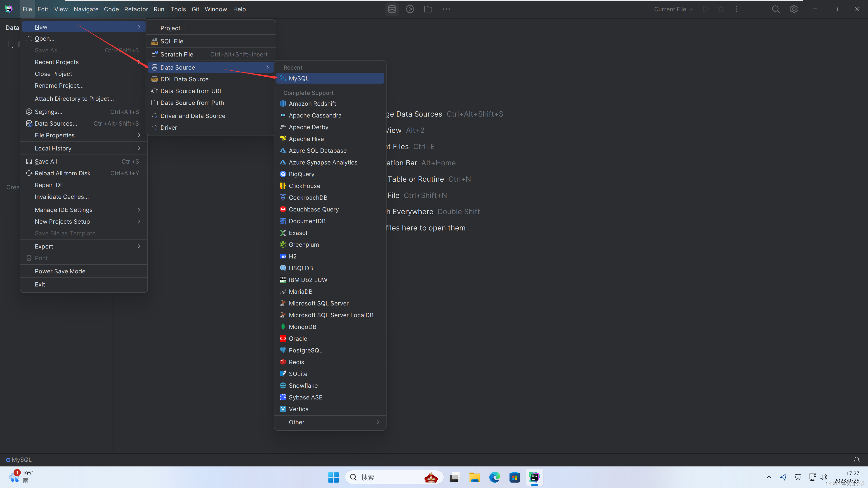Expand Manage IDE Settings submenu
The image size is (868, 488).
[84, 209]
